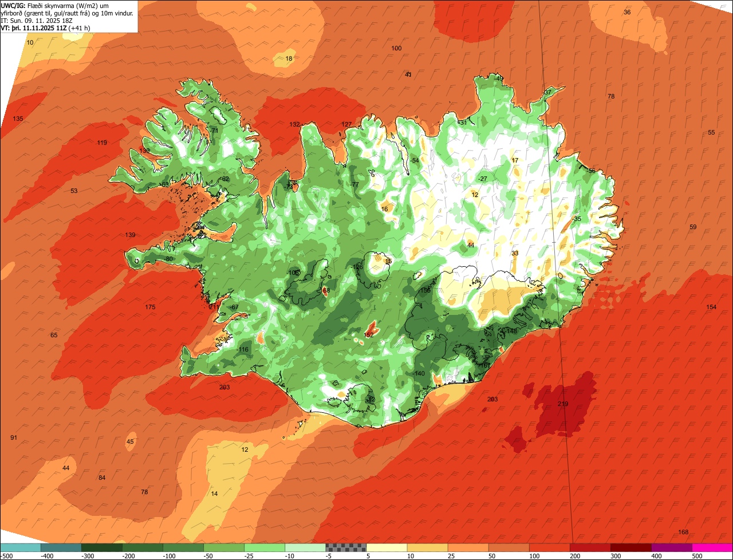Click the flux value 53 on the map
This screenshot has height=560, width=733.
74,191
